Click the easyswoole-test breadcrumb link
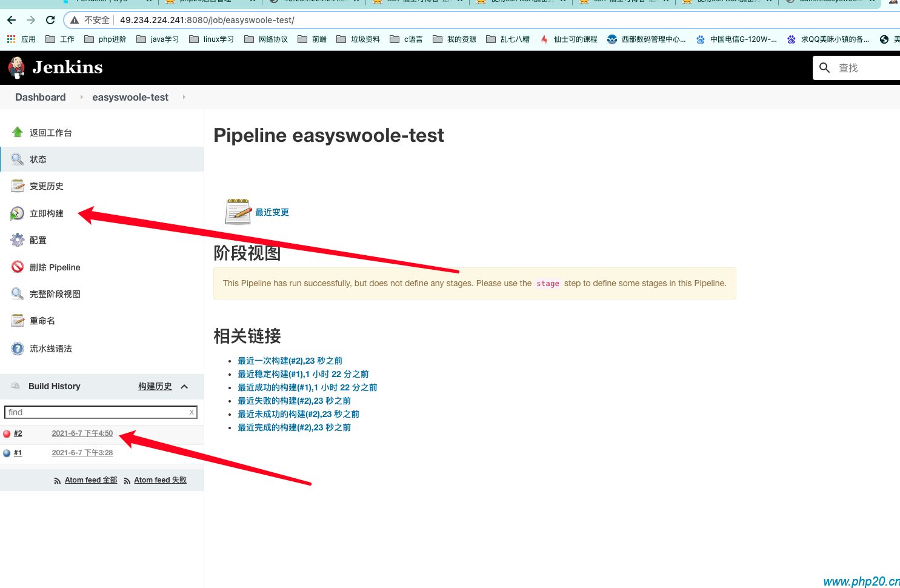900x588 pixels. coord(130,97)
